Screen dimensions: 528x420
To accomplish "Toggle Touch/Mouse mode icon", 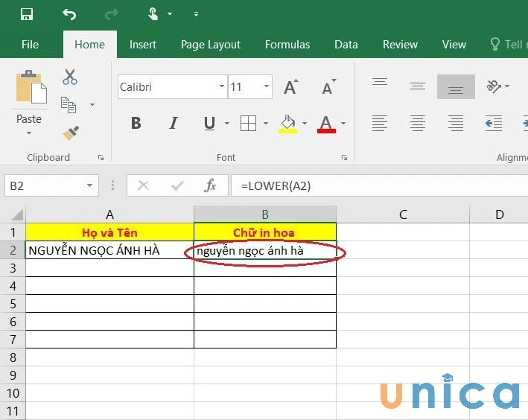I will 153,14.
